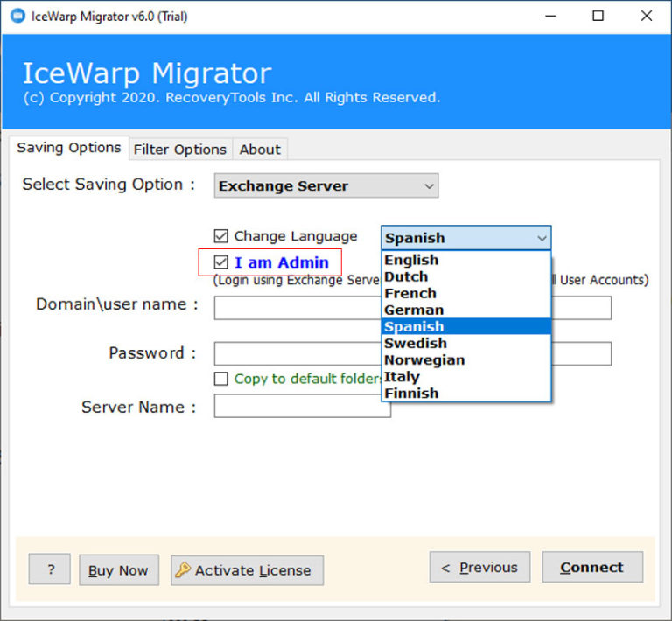Choose Finnish from the language list

coord(465,394)
